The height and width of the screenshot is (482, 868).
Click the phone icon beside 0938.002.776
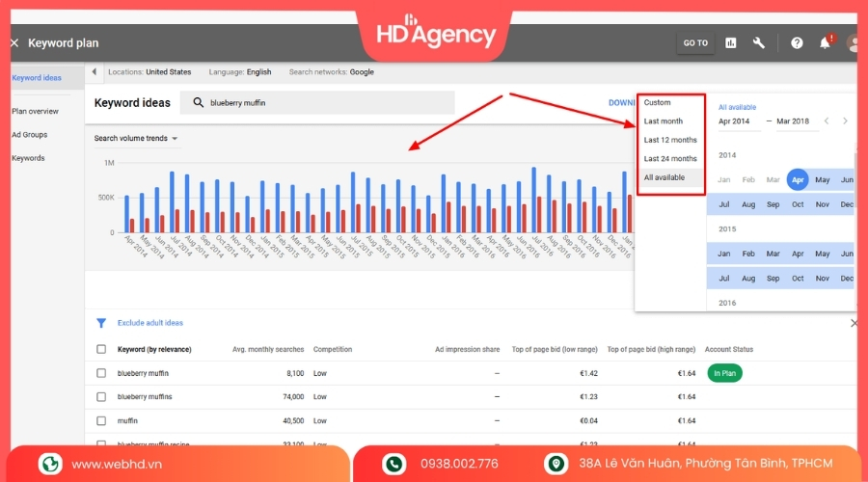pos(394,464)
